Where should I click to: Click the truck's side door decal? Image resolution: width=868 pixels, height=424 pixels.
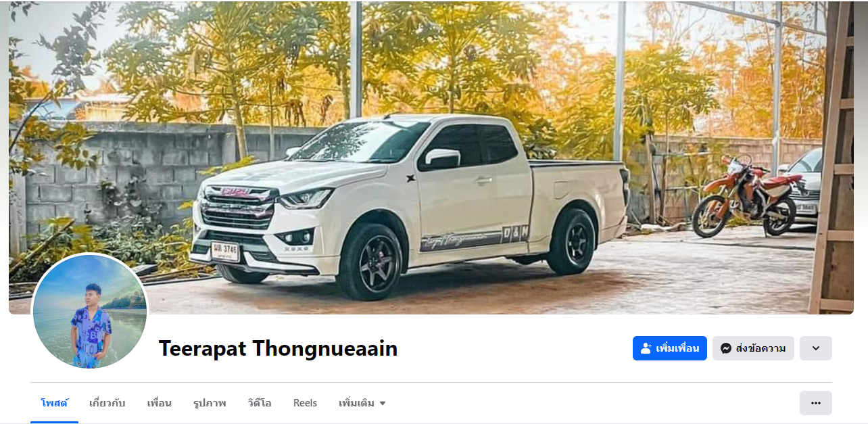click(473, 238)
